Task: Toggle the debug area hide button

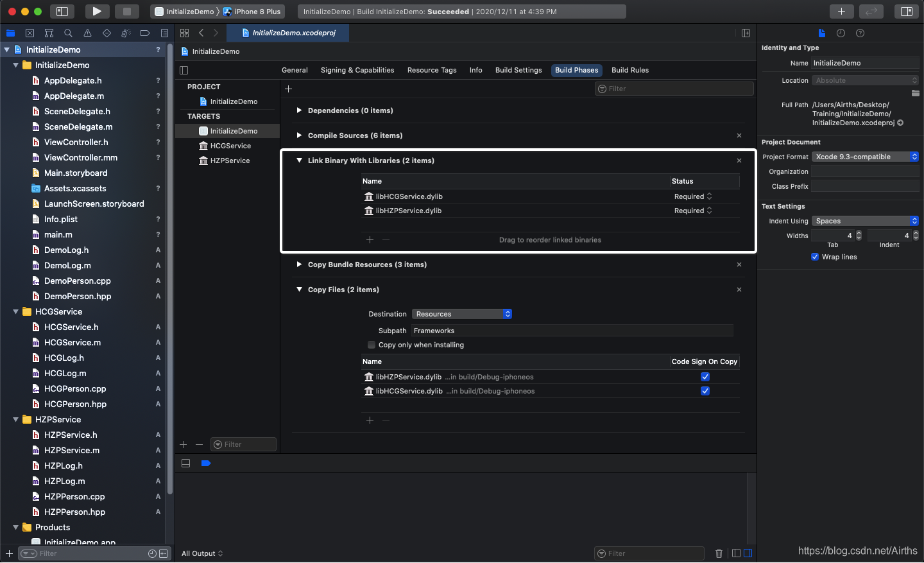Action: point(185,463)
